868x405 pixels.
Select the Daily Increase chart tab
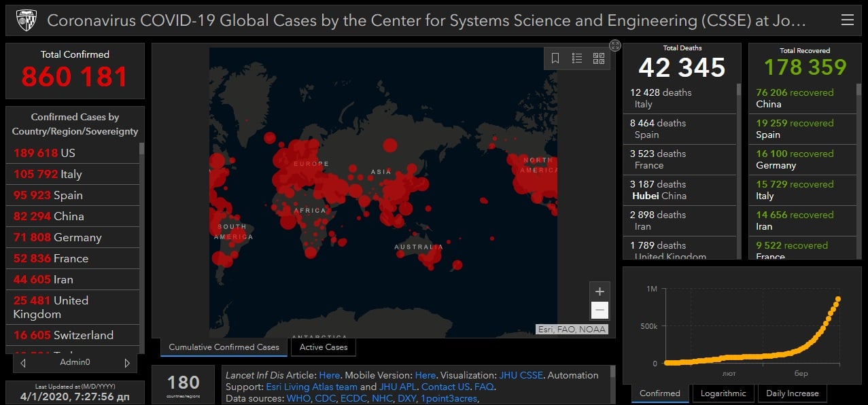point(793,393)
